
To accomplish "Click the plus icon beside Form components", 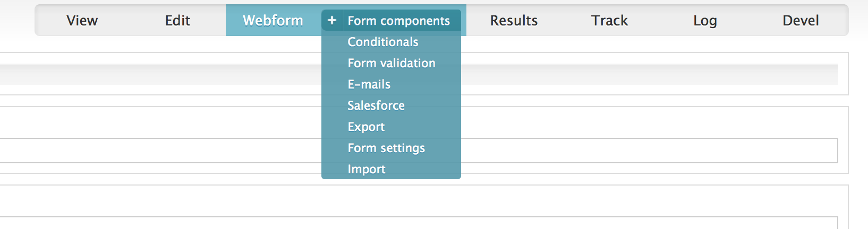I will (332, 20).
